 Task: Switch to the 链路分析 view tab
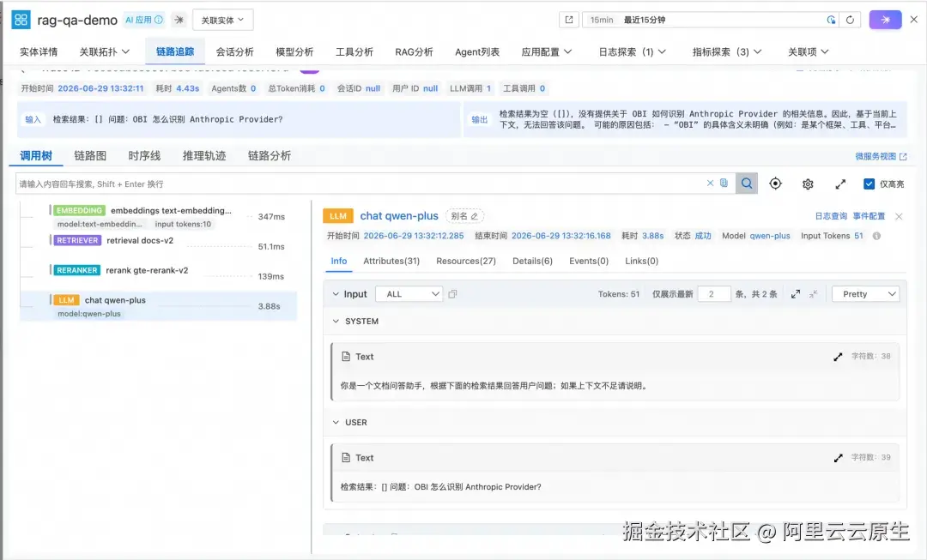[x=269, y=156]
